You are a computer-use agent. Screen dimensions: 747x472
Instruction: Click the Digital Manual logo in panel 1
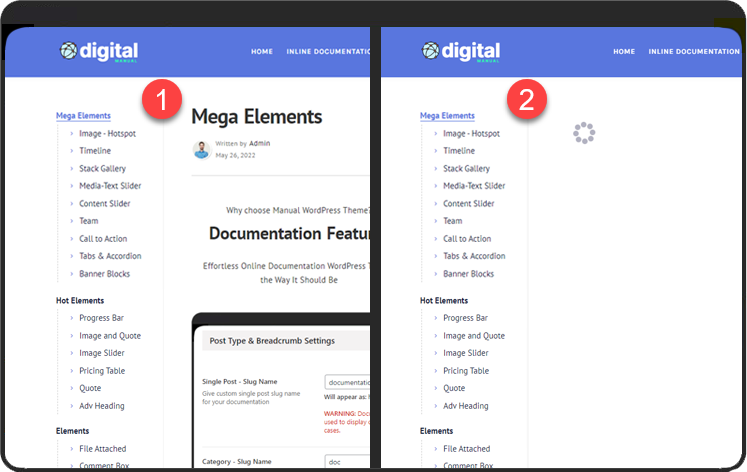click(98, 51)
